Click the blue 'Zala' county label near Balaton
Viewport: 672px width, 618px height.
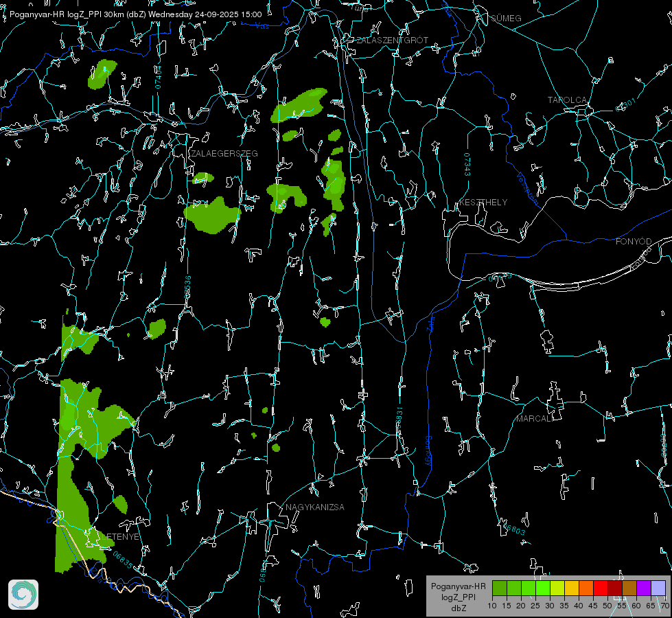(431, 324)
